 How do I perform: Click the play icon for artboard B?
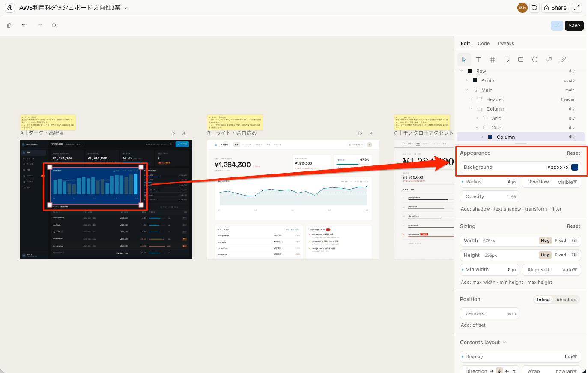(x=360, y=133)
